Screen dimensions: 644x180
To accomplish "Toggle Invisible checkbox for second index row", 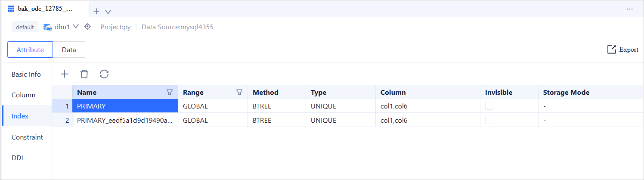I will pyautogui.click(x=489, y=120).
